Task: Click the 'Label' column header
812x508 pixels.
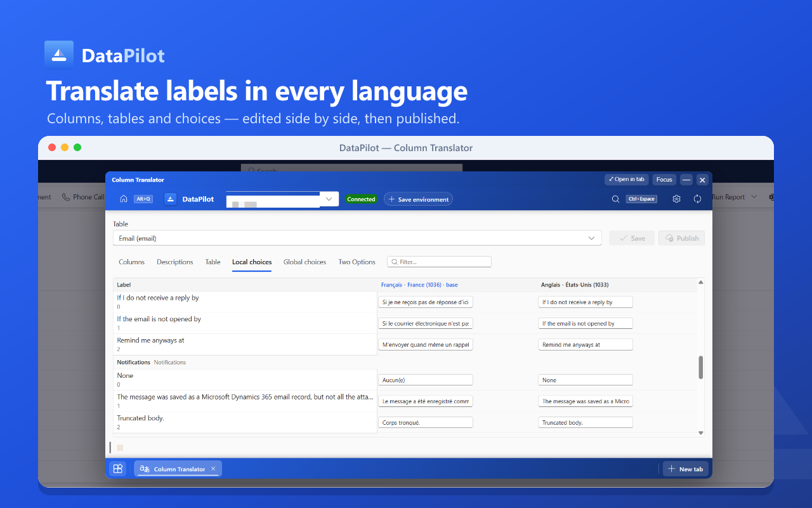Action: [x=124, y=284]
